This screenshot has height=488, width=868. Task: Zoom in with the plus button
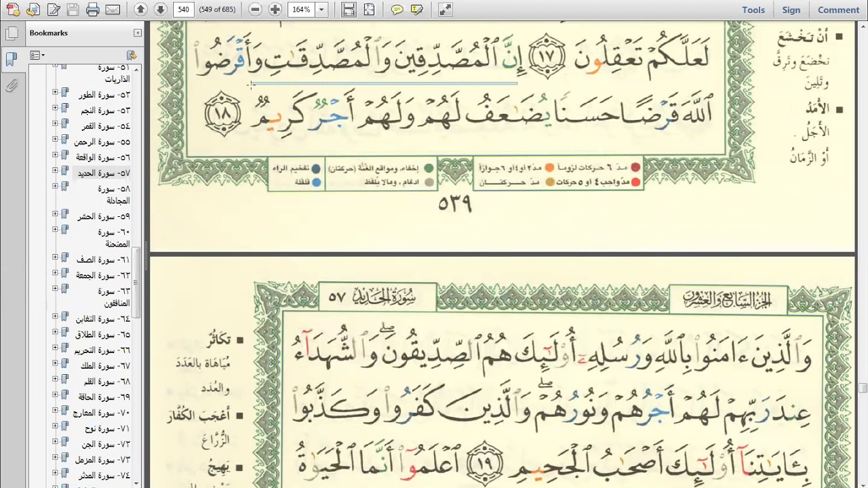[275, 9]
